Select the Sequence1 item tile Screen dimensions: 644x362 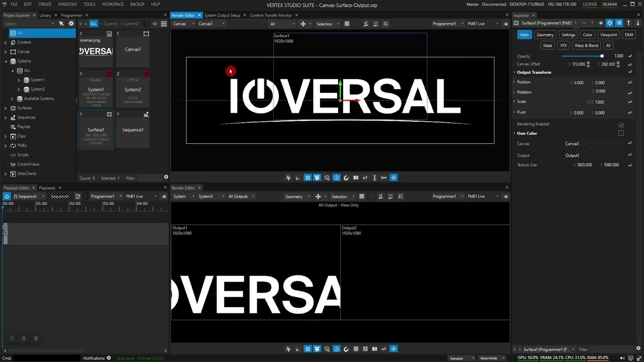132,130
